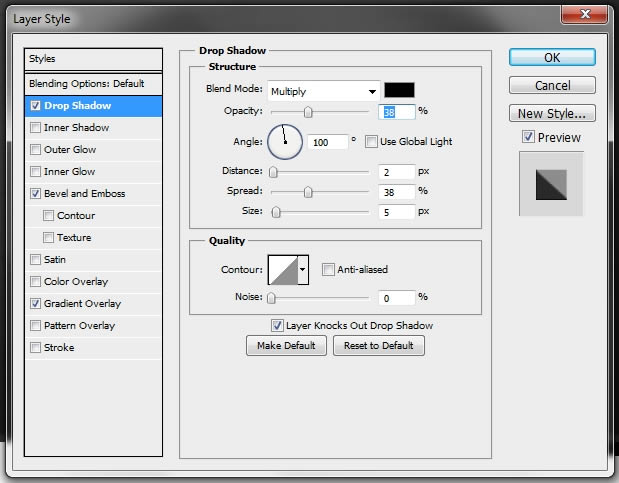Click the Noise slider handle
This screenshot has width=619, height=483.
(271, 298)
